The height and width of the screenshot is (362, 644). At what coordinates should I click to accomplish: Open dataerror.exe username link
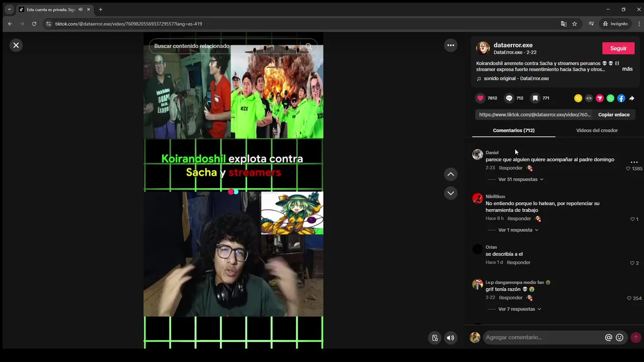click(x=513, y=45)
